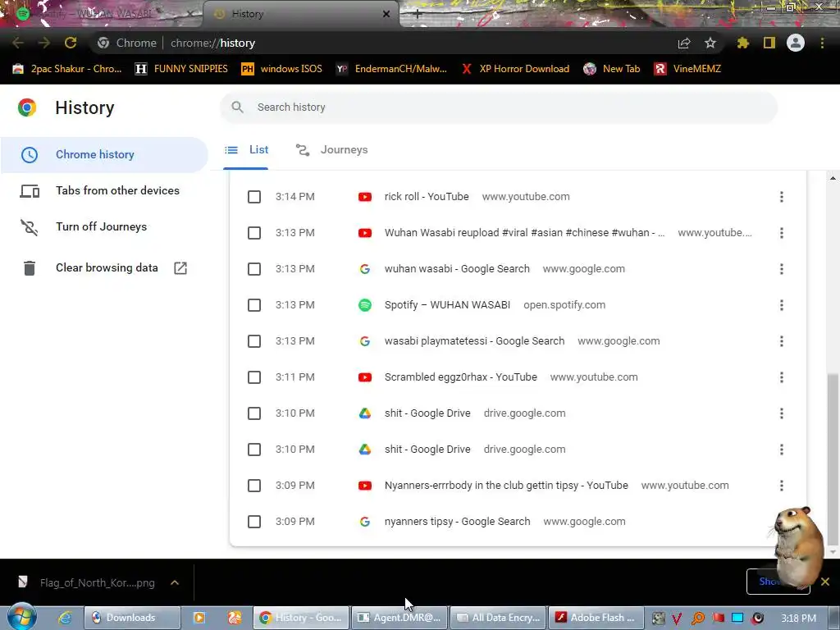This screenshot has height=630, width=840.
Task: Click the red V tray icon
Action: coord(677,619)
